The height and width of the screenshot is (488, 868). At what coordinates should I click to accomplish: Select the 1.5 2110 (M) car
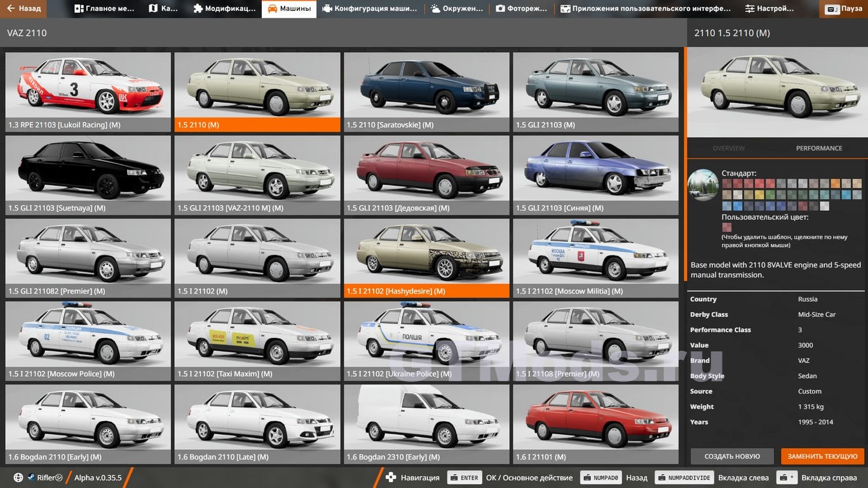click(x=257, y=92)
